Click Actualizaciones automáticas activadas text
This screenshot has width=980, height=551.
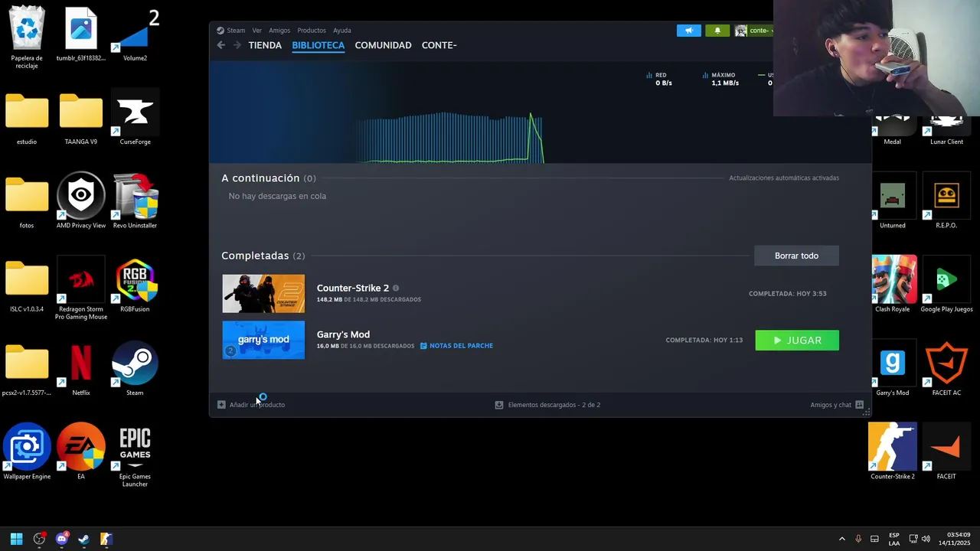[784, 178]
